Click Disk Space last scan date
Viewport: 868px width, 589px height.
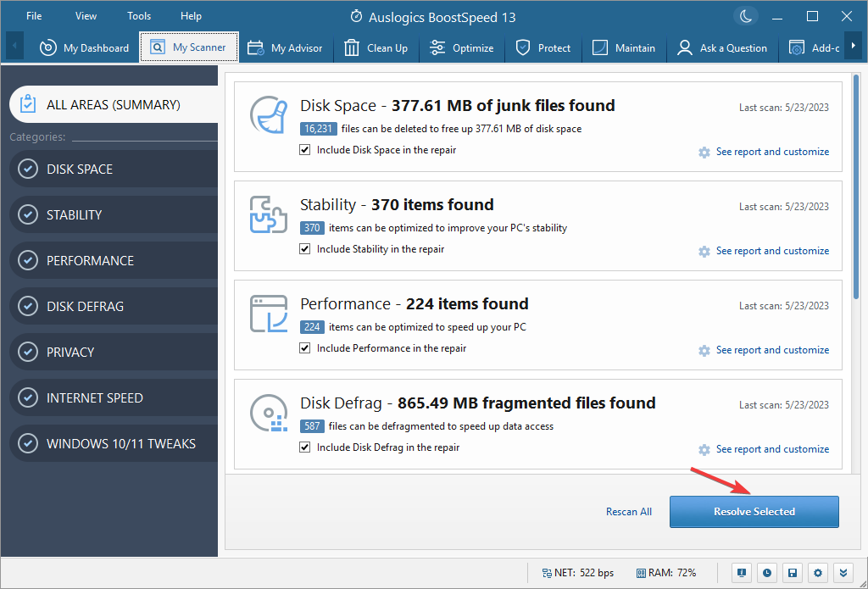[x=784, y=108]
